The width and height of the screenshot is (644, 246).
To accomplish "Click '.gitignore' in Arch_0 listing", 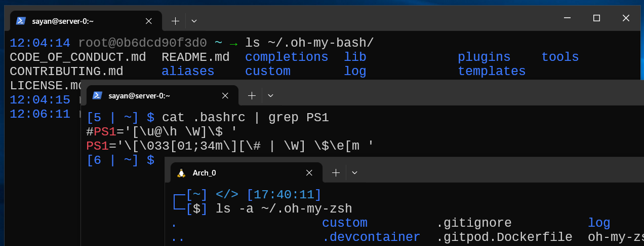I will 474,223.
